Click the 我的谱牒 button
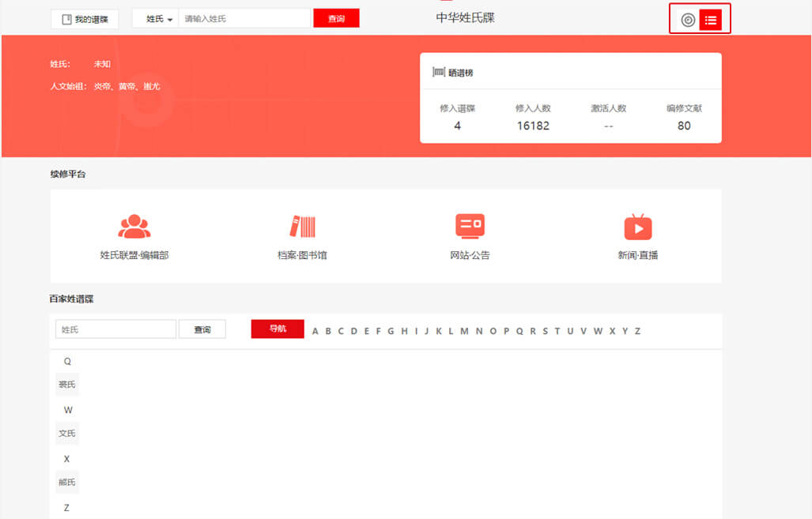Screen dimensions: 812x519 (85, 19)
